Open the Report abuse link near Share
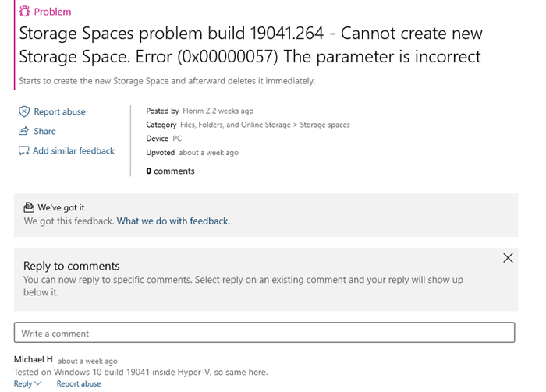The image size is (546, 392). 59,111
